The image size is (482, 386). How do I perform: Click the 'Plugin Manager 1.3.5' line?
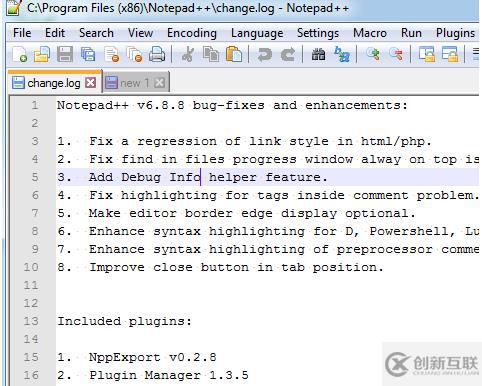click(x=153, y=375)
